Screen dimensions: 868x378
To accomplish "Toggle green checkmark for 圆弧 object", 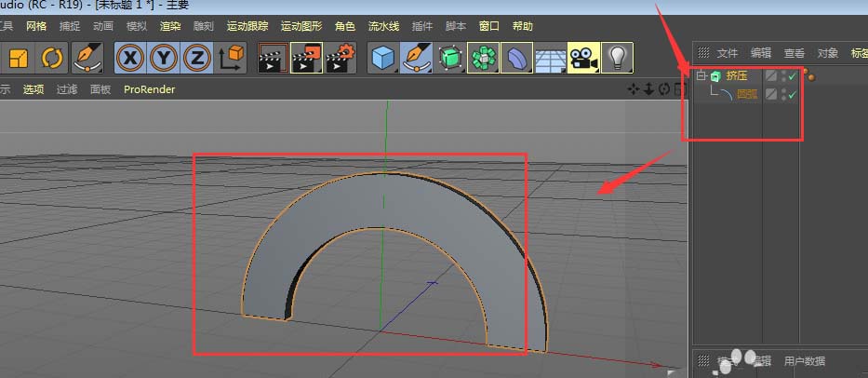I will click(793, 94).
